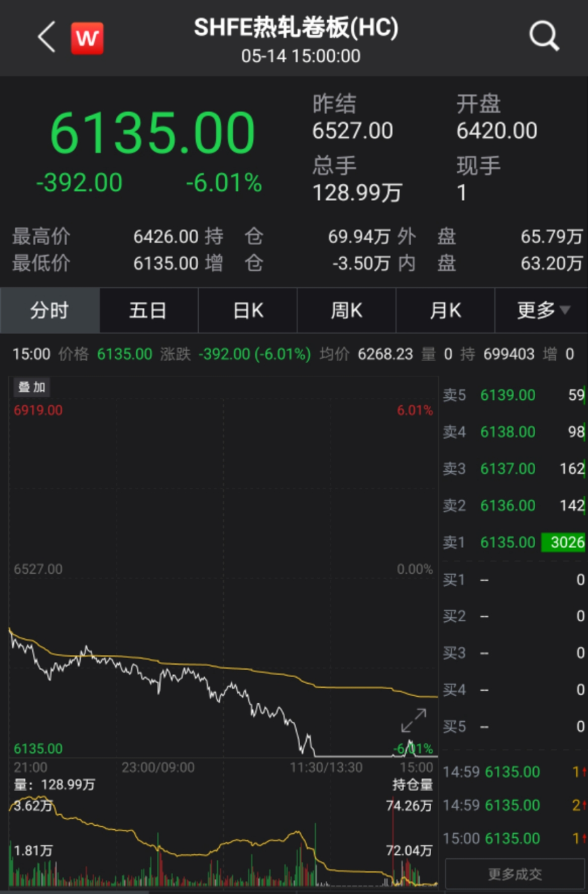588x894 pixels.
Task: Select the 月K monthly chart tab
Action: pyautogui.click(x=445, y=311)
